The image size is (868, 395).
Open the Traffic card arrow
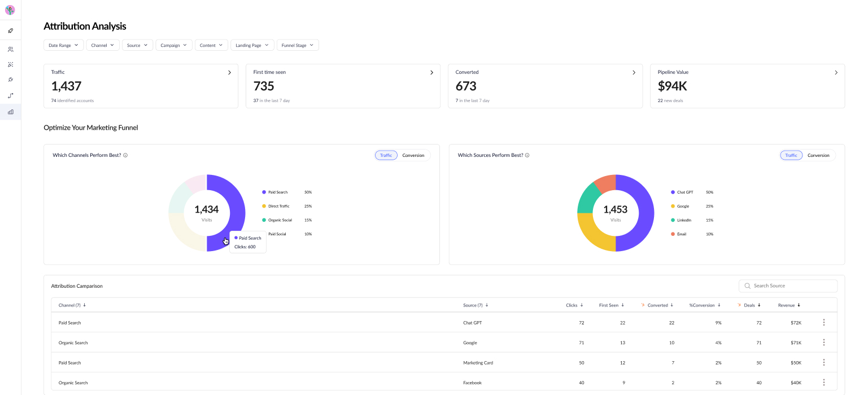click(229, 73)
